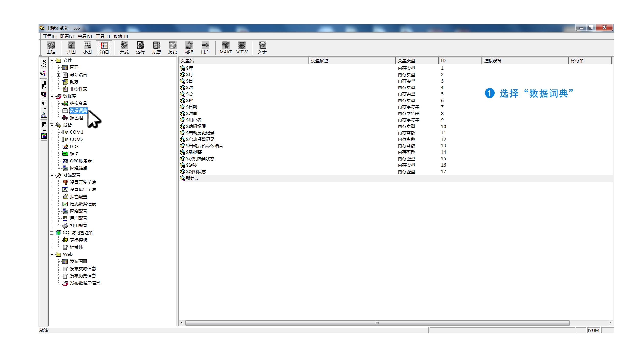Select 数据词典 in the tree

point(78,110)
